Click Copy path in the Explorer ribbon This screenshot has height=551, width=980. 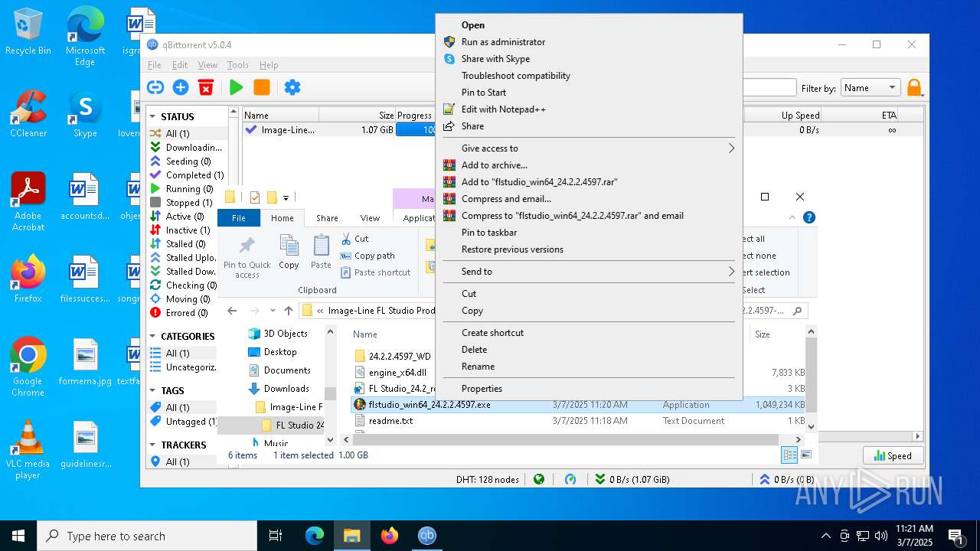click(x=367, y=256)
